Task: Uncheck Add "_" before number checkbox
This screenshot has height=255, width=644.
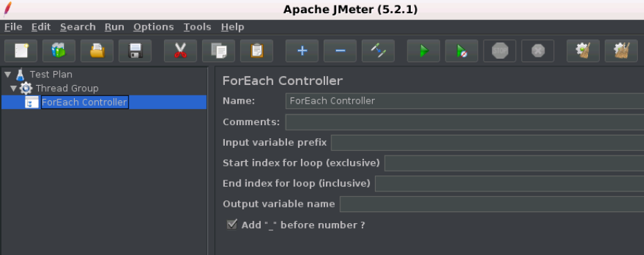Action: click(232, 225)
